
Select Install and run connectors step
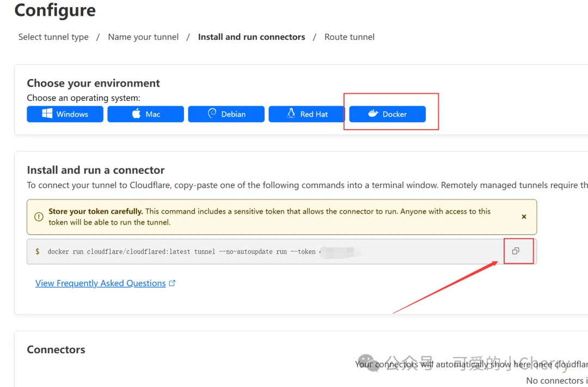click(251, 37)
